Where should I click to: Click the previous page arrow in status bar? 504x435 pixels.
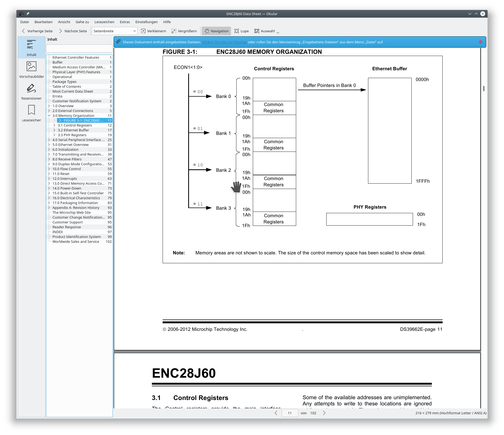276,413
